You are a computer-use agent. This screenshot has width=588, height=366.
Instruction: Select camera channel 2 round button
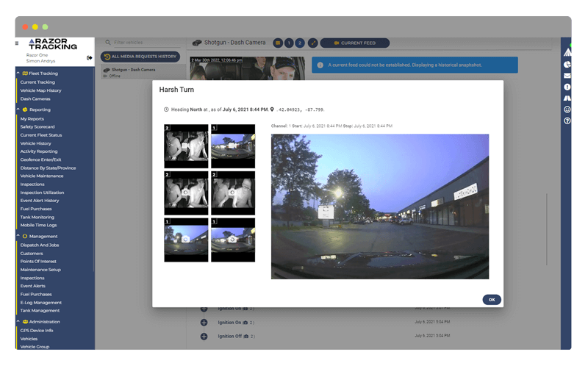(300, 43)
